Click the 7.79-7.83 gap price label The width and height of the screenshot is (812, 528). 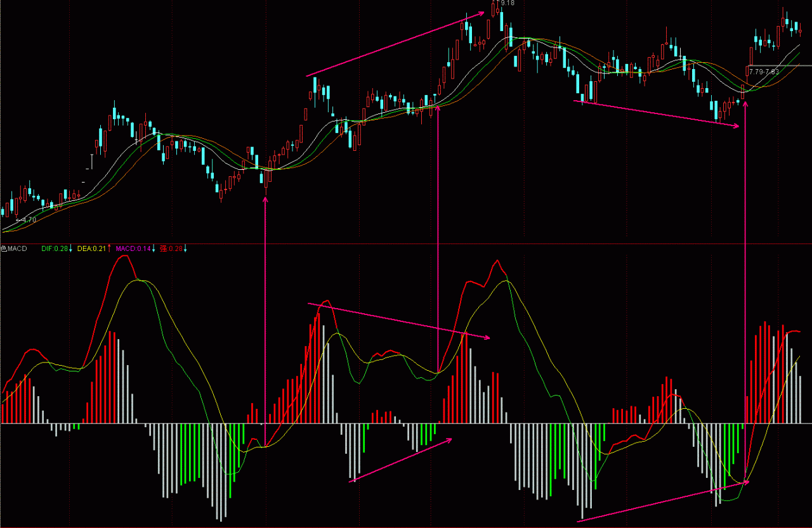coord(764,72)
